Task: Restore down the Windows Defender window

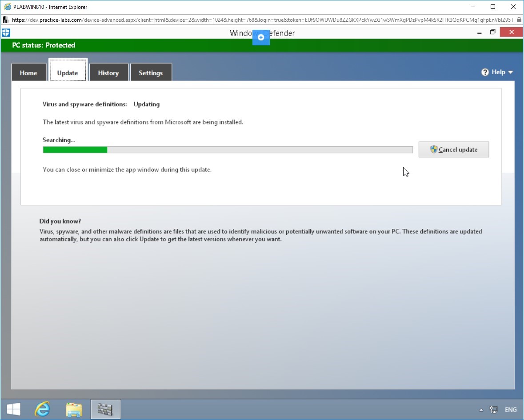Action: coord(492,32)
